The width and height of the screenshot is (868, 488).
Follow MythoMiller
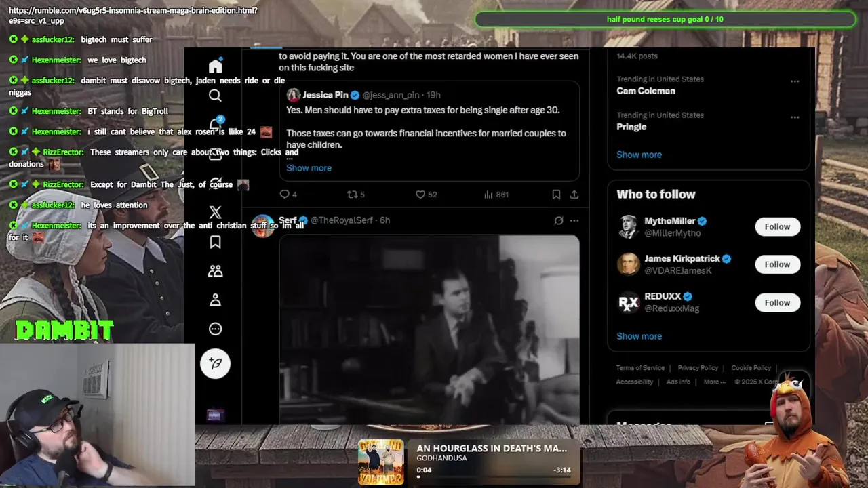(777, 226)
